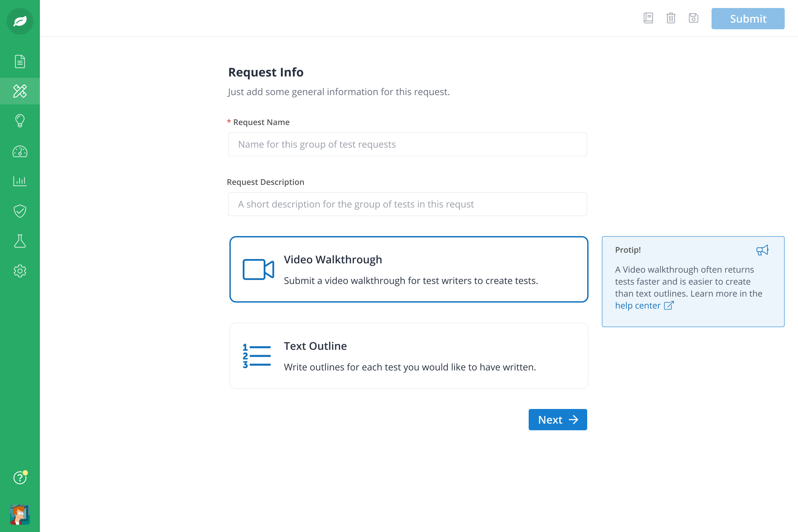
Task: Select the tools/scissors icon in sidebar
Action: pyautogui.click(x=20, y=91)
